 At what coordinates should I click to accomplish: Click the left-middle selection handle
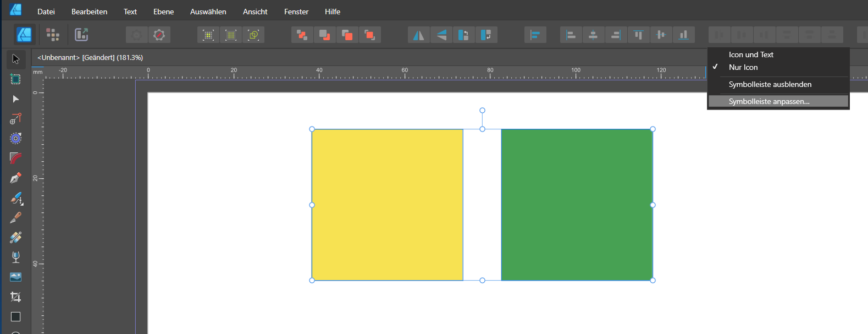point(312,205)
